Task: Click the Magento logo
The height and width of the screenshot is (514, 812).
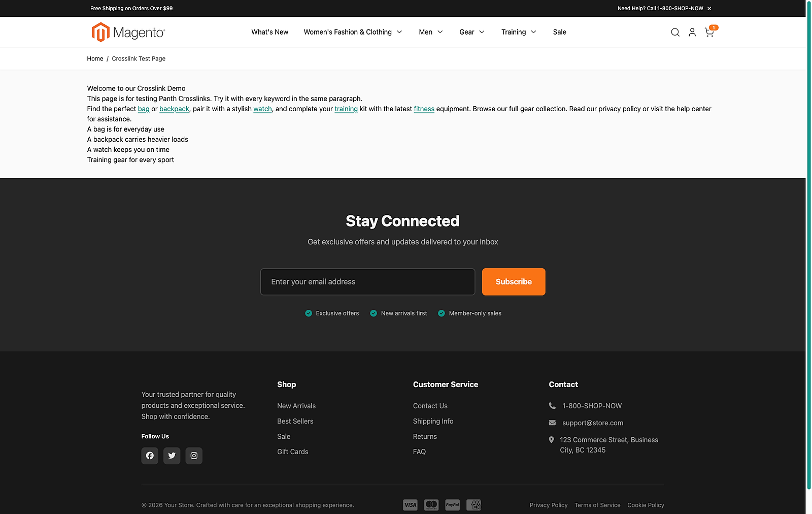Action: pyautogui.click(x=127, y=32)
